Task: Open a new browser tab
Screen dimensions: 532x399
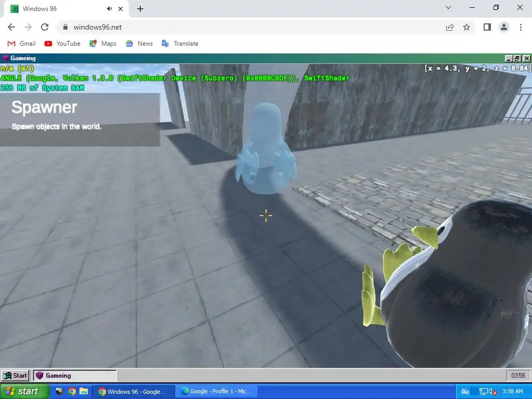Action: point(140,9)
